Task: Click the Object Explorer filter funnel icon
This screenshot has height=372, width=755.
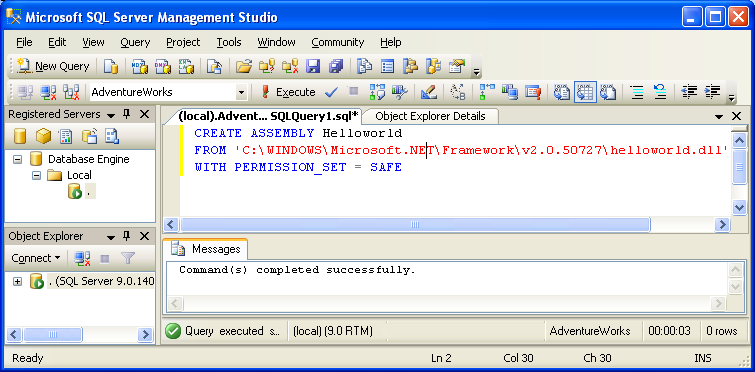Action: point(128,258)
